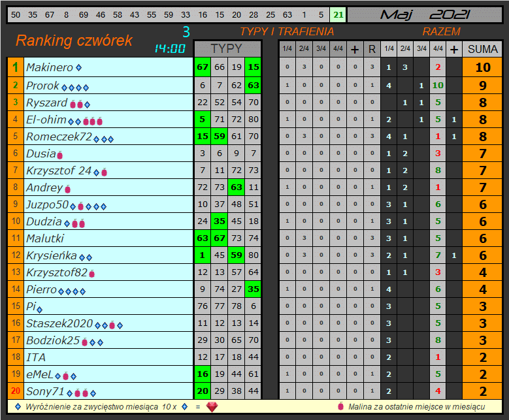Select the TYPY column header

tap(227, 49)
